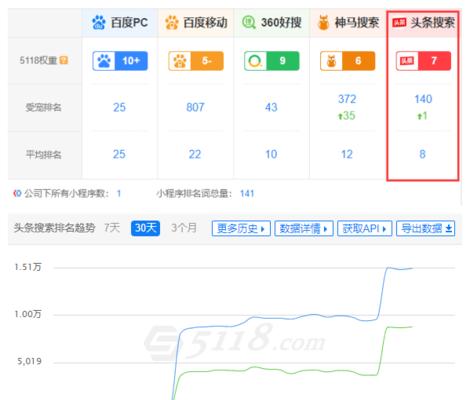This screenshot has width=470, height=400.
Task: Click the 头条搜索排名趋势 title
Action: (54, 228)
